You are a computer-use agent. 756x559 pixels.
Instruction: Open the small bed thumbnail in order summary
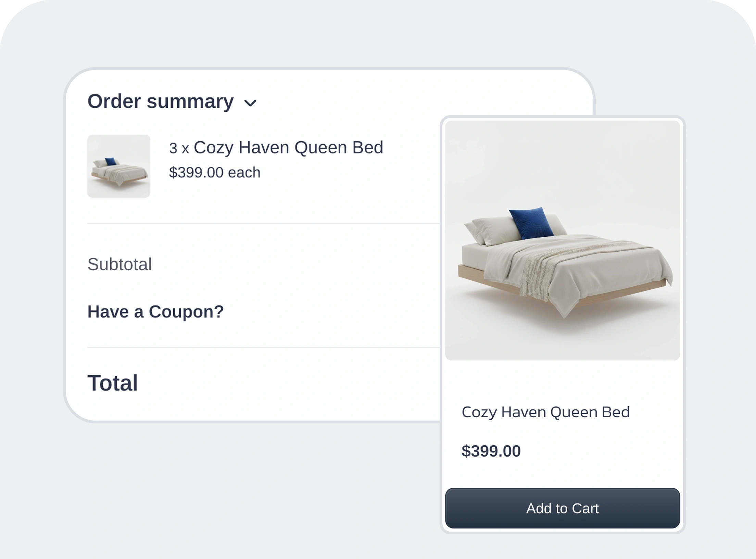click(119, 166)
